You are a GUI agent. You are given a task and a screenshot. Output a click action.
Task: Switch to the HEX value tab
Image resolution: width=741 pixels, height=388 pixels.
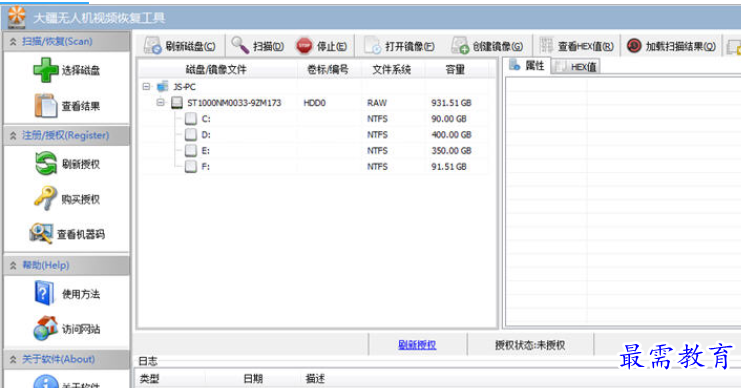click(x=576, y=67)
